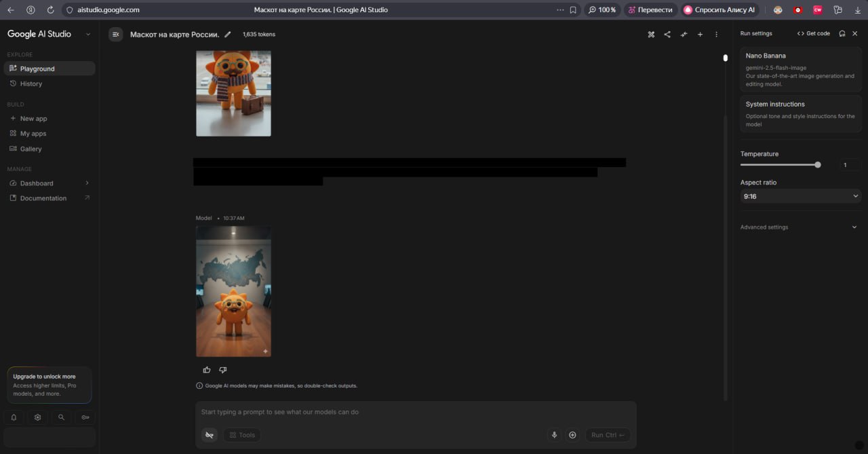
Task: Toggle the sidebar menu button beside the title
Action: (115, 34)
